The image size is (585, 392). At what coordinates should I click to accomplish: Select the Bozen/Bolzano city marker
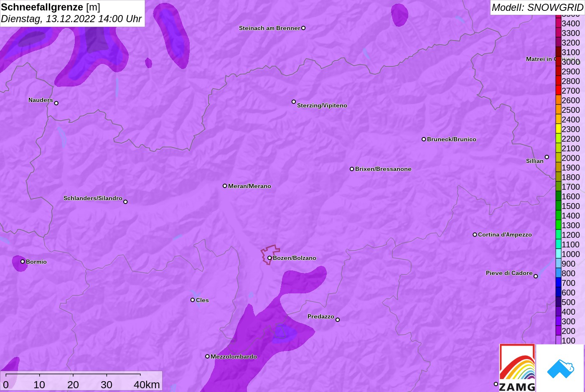270,258
